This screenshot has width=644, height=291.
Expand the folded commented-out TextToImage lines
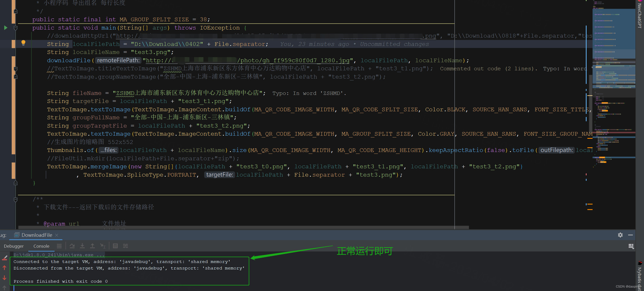coord(16,69)
